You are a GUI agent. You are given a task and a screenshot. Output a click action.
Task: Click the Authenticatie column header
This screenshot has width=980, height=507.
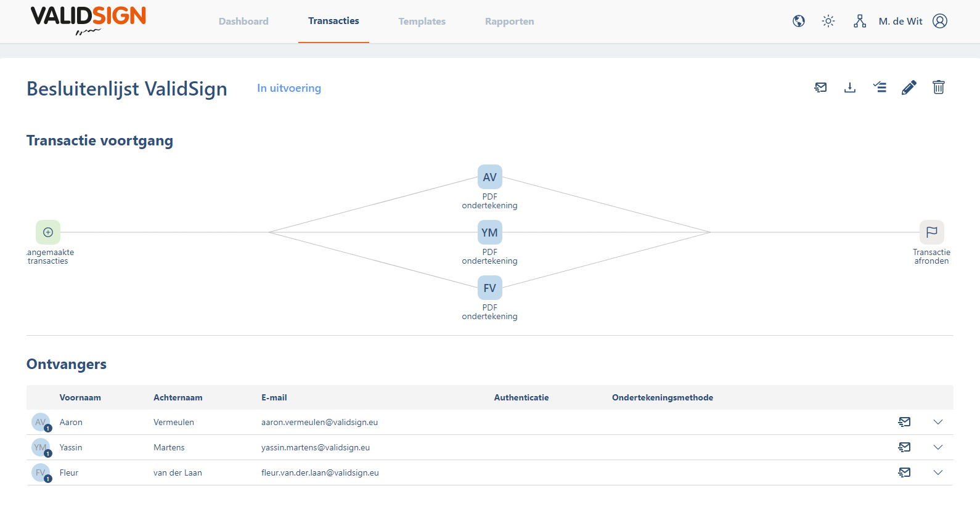coord(521,397)
